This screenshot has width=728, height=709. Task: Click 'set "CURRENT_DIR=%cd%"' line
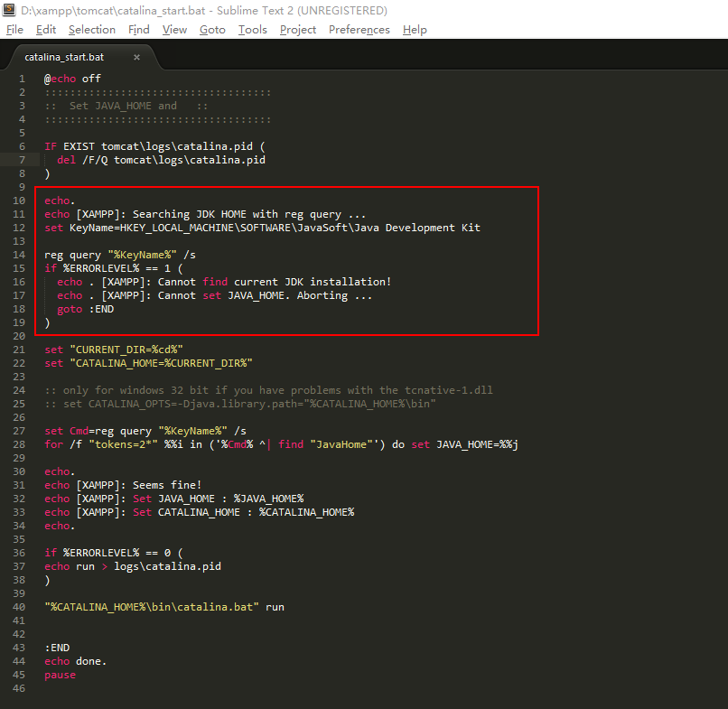(114, 350)
